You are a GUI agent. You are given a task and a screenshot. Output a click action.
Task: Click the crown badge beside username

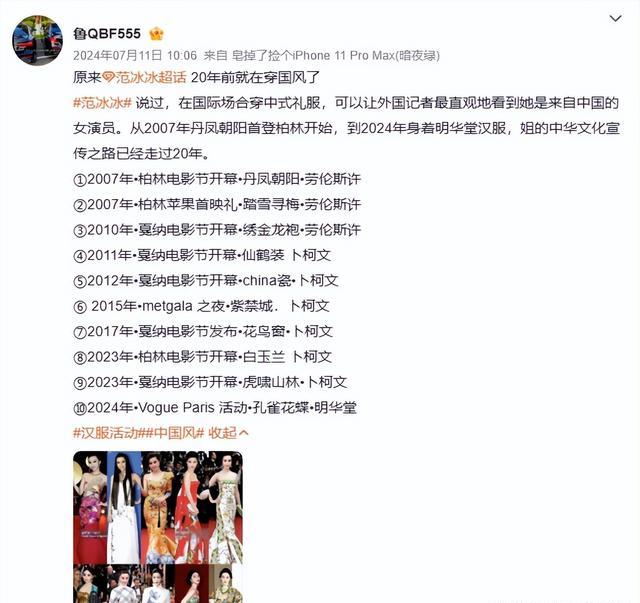coord(156,34)
